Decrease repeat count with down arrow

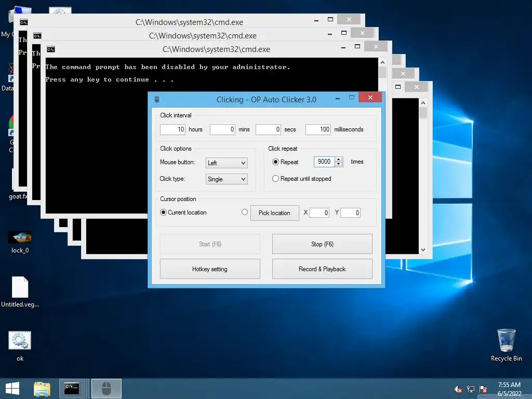(338, 164)
